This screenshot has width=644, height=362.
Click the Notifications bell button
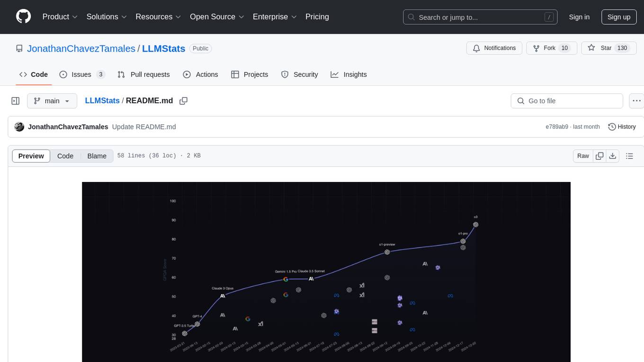[x=494, y=48]
